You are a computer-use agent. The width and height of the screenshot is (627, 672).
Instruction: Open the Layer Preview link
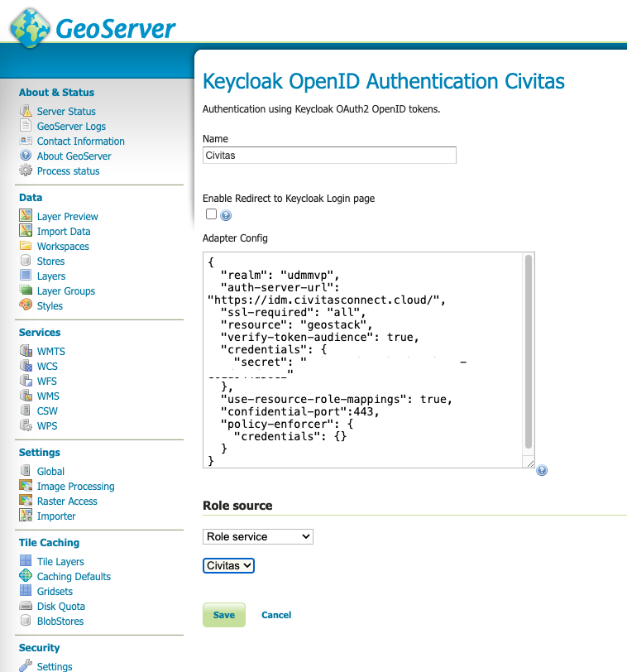pyautogui.click(x=67, y=217)
